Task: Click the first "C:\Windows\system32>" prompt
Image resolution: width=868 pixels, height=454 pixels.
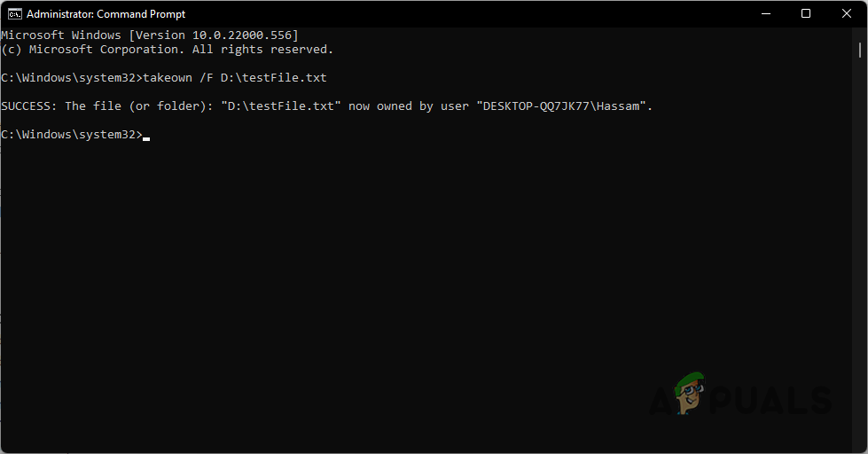Action: point(71,78)
